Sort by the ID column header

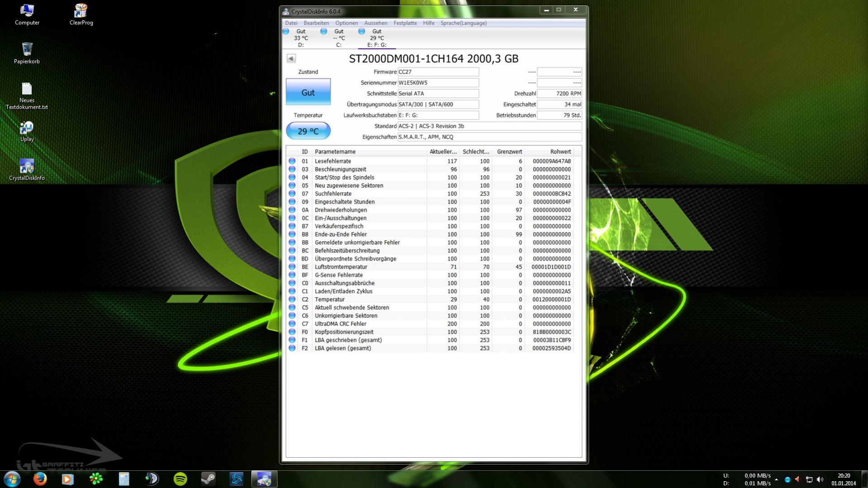click(305, 152)
